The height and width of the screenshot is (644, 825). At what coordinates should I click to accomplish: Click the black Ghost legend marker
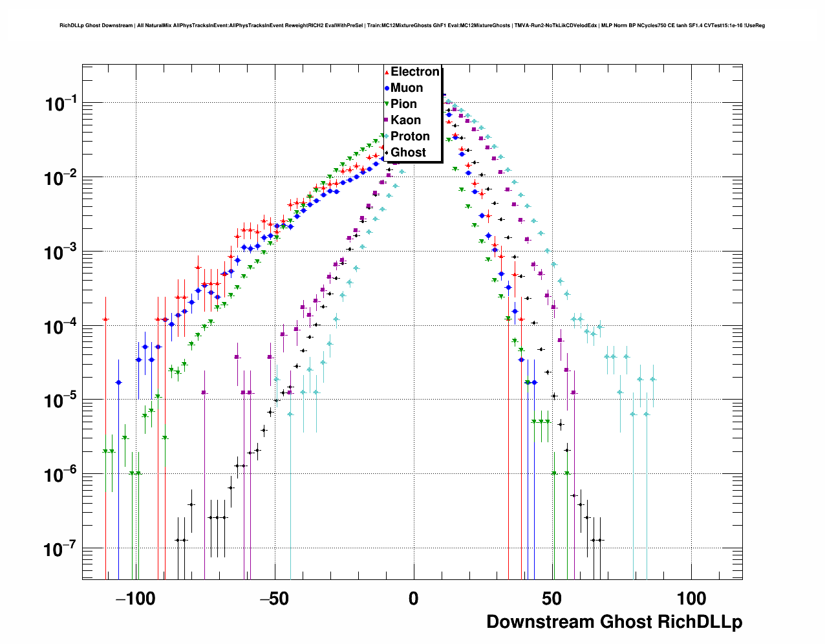pos(387,153)
